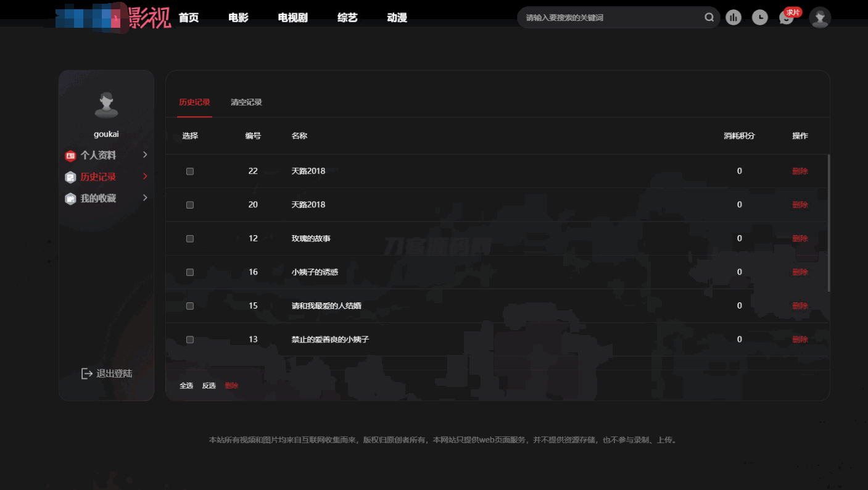Expand the 我的收藏 chevron arrow
Image resolution: width=868 pixels, height=490 pixels.
point(145,198)
